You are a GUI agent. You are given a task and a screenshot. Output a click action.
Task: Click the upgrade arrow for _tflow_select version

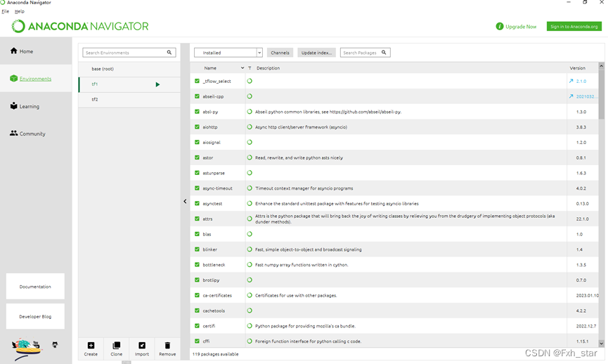pyautogui.click(x=571, y=81)
